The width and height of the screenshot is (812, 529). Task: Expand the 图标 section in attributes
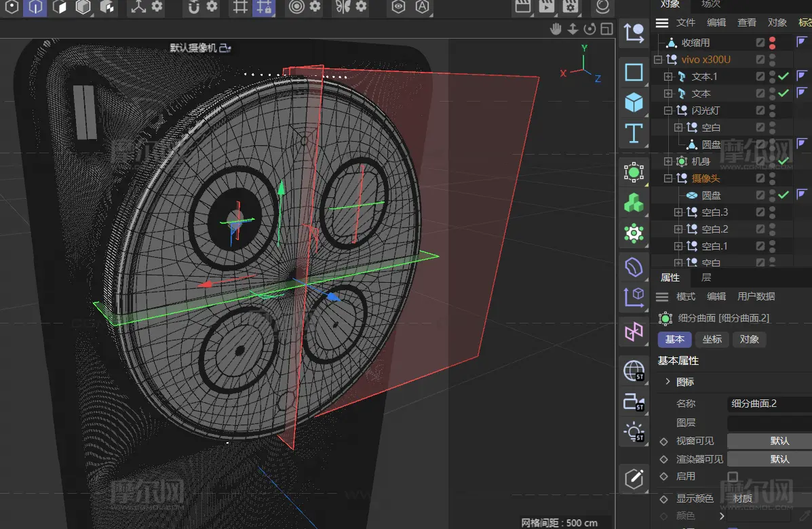[x=668, y=382]
